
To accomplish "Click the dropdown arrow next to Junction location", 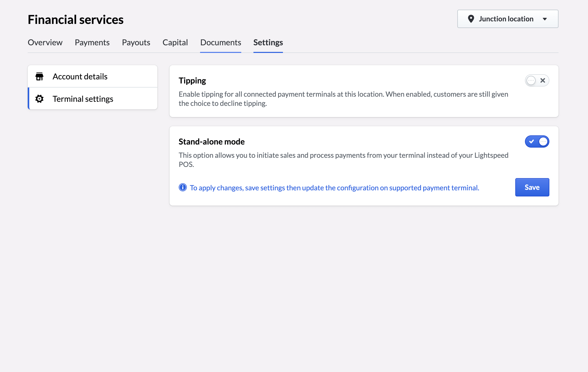I will click(545, 19).
